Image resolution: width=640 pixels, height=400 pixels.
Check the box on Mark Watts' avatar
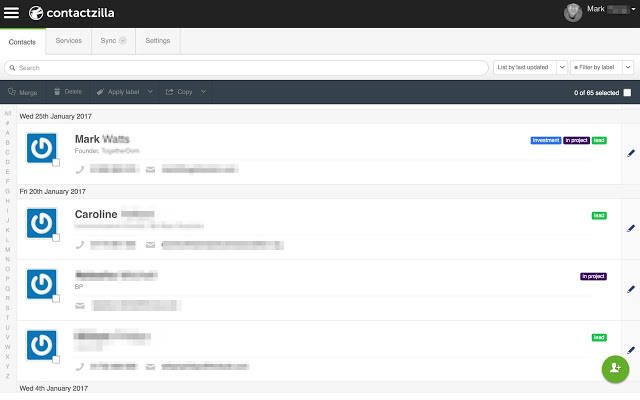pyautogui.click(x=56, y=162)
